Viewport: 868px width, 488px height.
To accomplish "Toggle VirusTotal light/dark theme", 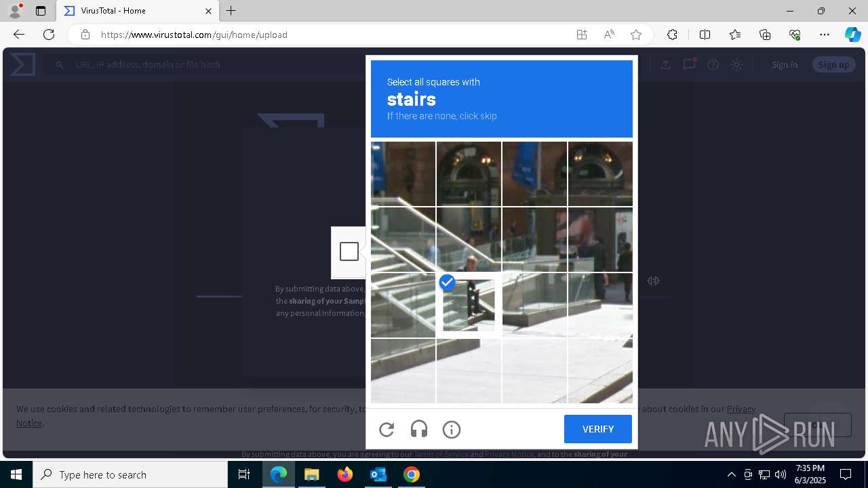I will pos(736,64).
